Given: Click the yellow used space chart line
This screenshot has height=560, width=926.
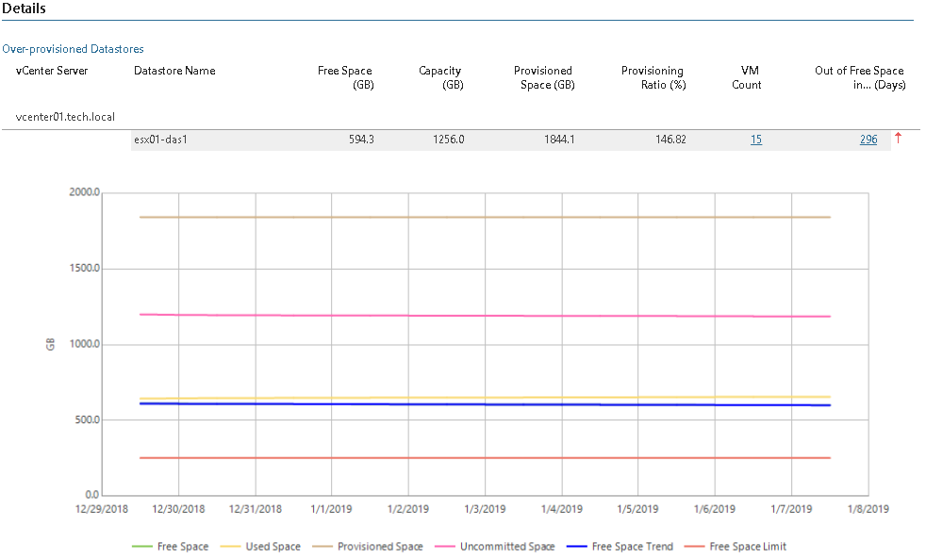Looking at the screenshot, I should click(x=485, y=398).
